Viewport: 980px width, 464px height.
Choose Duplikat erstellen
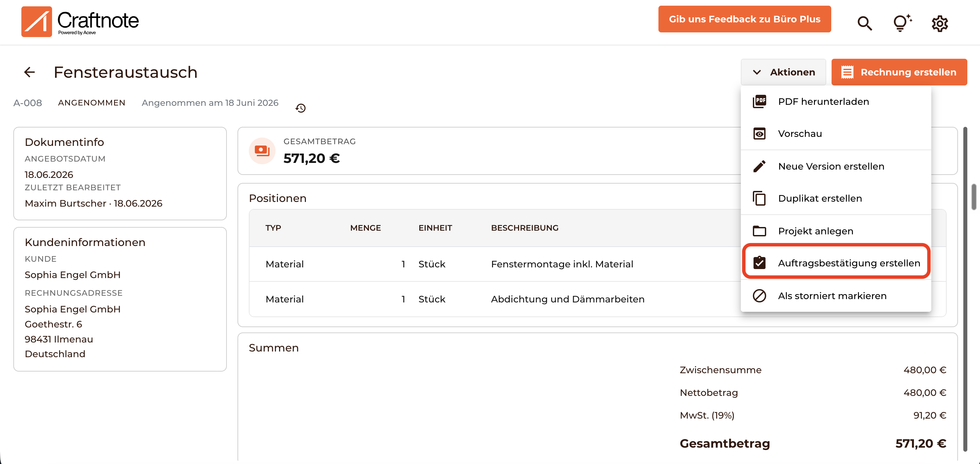(836, 198)
